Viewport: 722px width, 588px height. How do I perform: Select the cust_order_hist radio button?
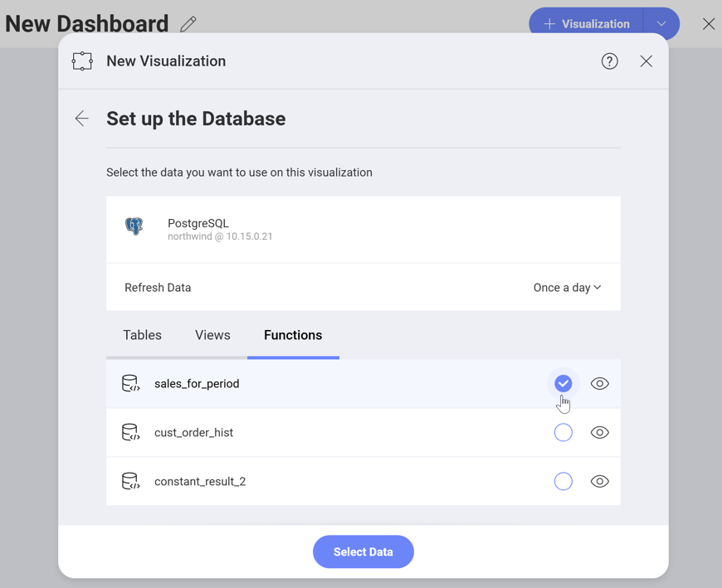coord(563,433)
